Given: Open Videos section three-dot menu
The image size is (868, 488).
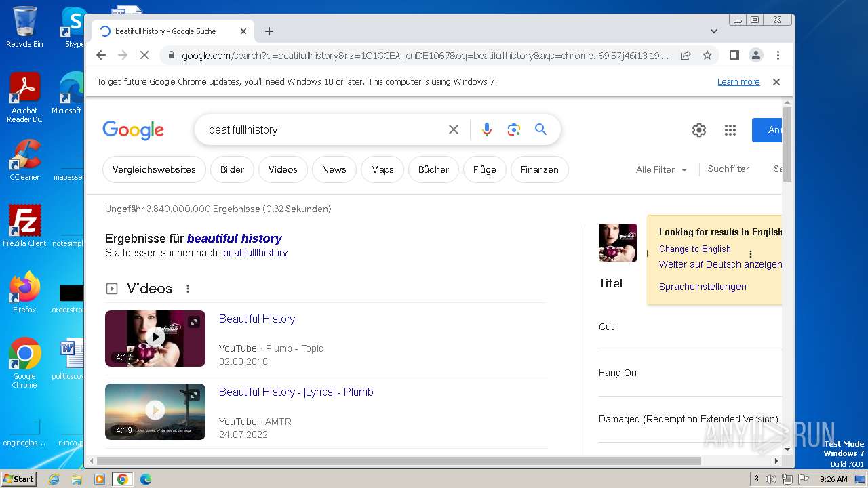Looking at the screenshot, I should 188,289.
